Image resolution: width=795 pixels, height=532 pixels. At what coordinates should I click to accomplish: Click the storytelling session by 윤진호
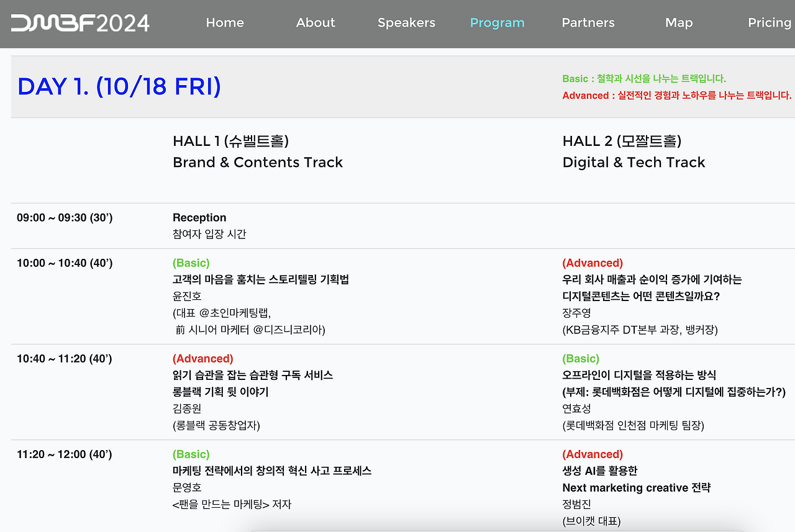point(261,296)
